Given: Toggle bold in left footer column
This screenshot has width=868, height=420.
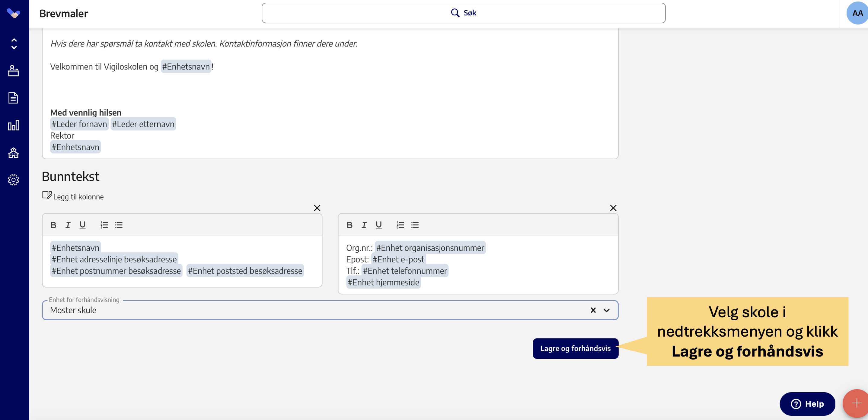Looking at the screenshot, I should (x=53, y=225).
